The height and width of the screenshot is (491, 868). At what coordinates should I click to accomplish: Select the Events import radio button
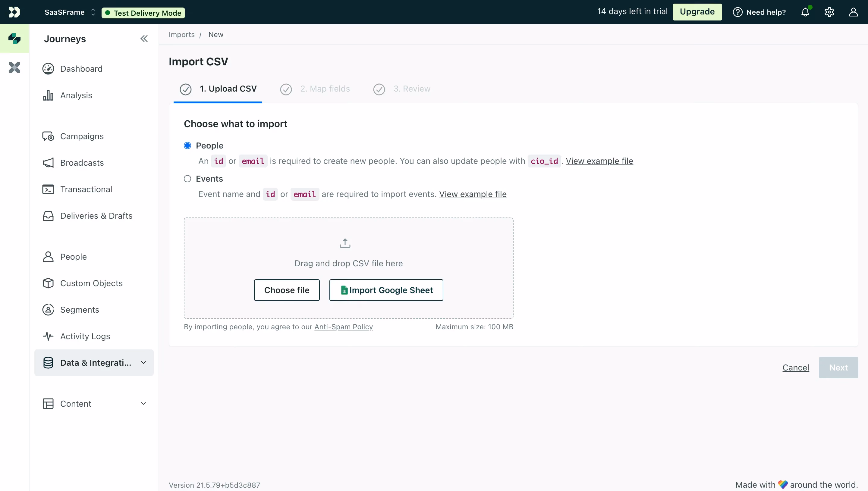coord(187,179)
